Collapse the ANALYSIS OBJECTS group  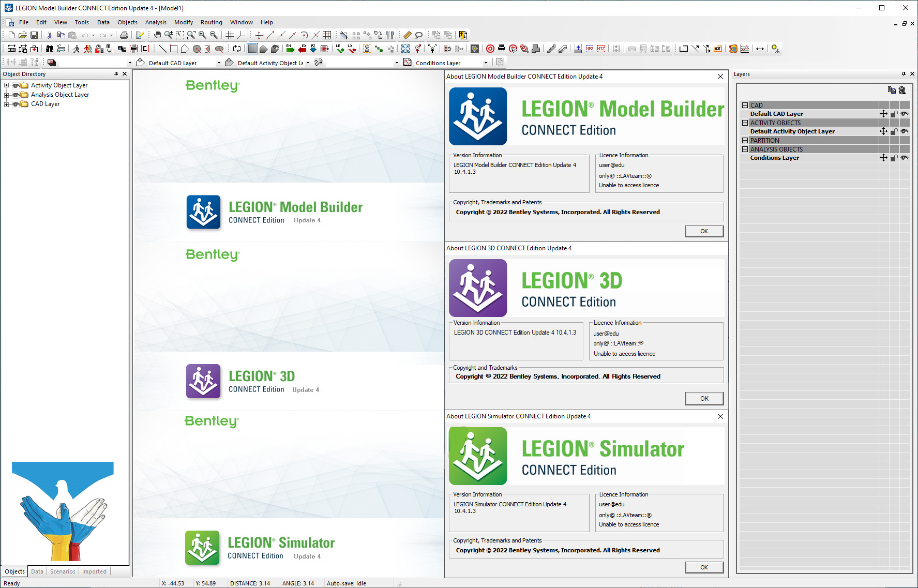pos(745,149)
